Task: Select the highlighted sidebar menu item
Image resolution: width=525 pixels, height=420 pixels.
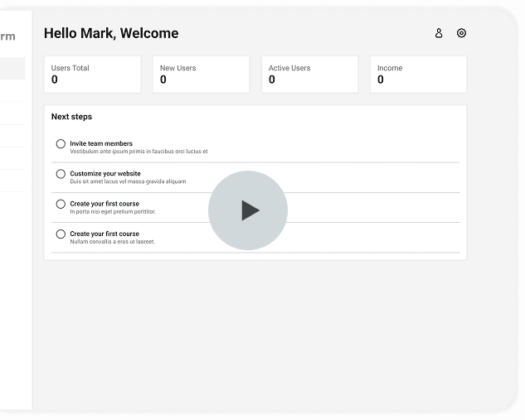Action: (x=12, y=68)
